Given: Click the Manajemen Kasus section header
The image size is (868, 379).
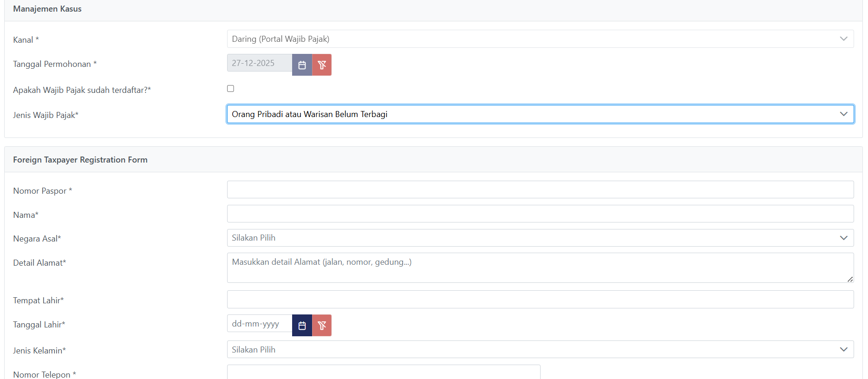Looking at the screenshot, I should point(47,9).
